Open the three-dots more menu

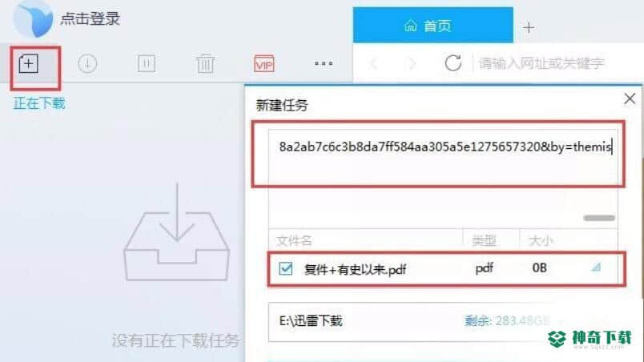click(324, 63)
